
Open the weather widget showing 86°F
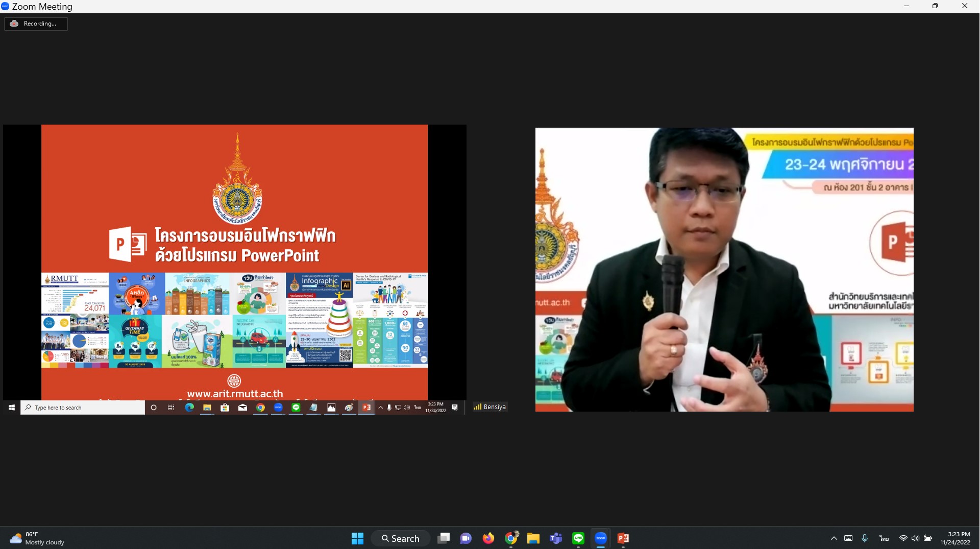pos(37,538)
